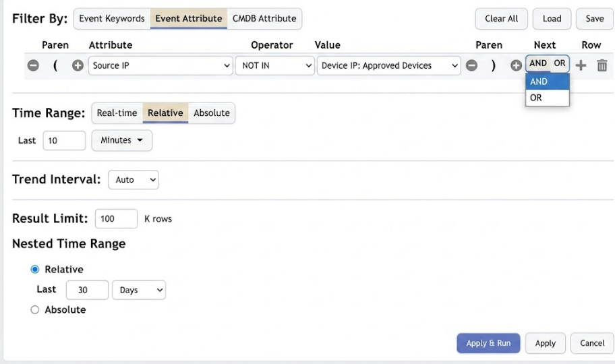Delete the filter row with the trash icon
Screen dimensions: 615x364
(x=602, y=65)
